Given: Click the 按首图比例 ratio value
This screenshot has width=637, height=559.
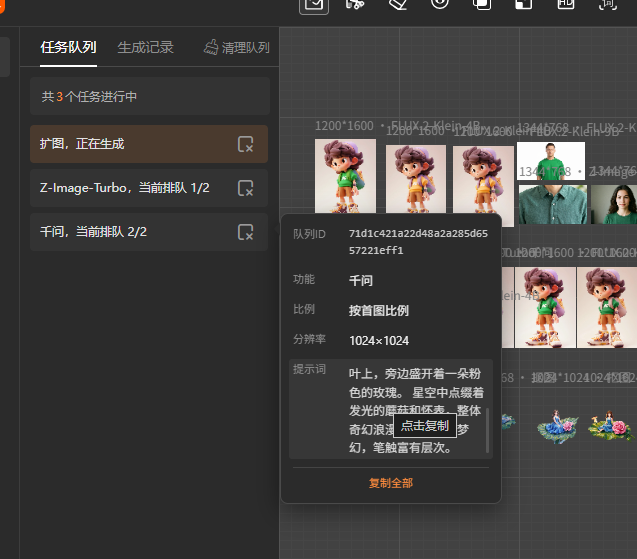Looking at the screenshot, I should click(x=379, y=310).
